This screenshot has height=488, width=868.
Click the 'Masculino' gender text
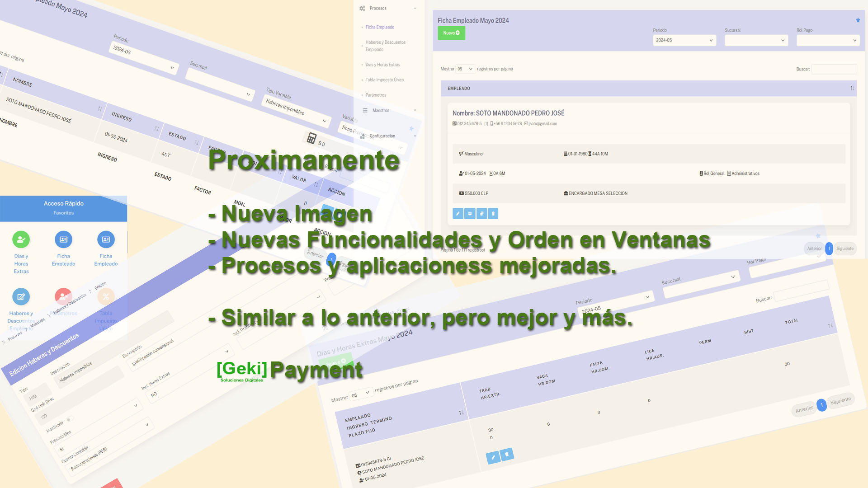[473, 154]
